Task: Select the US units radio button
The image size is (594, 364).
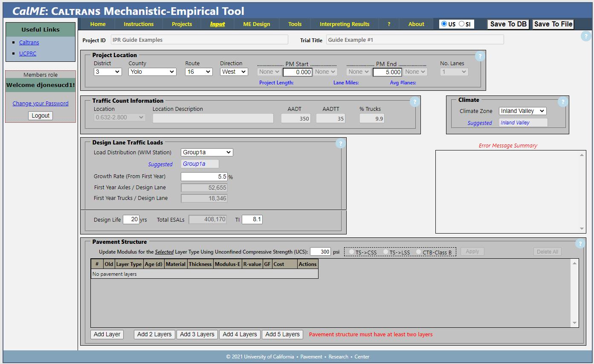Action: 444,24
